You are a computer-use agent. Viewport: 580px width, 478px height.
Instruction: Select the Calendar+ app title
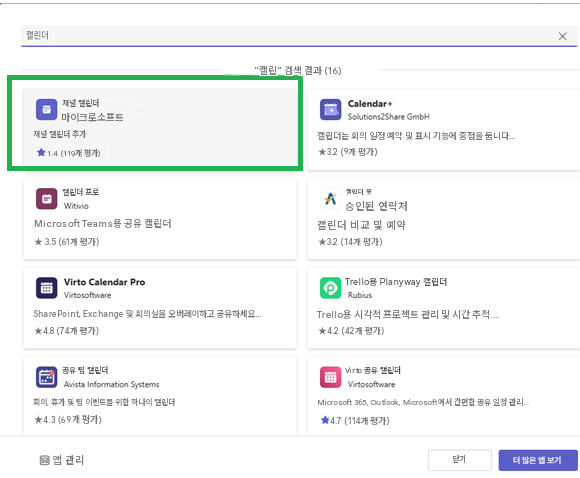(x=370, y=104)
